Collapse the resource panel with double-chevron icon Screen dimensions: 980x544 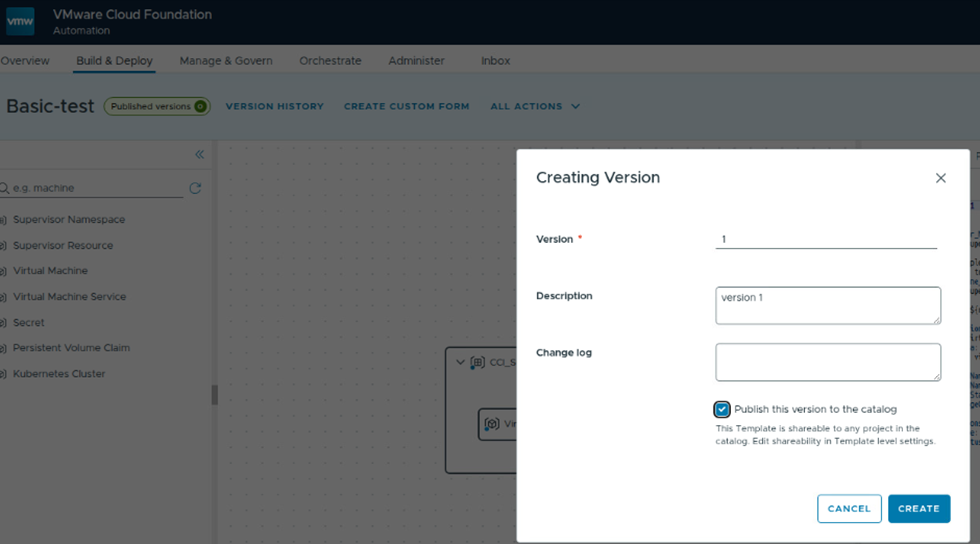(x=199, y=154)
